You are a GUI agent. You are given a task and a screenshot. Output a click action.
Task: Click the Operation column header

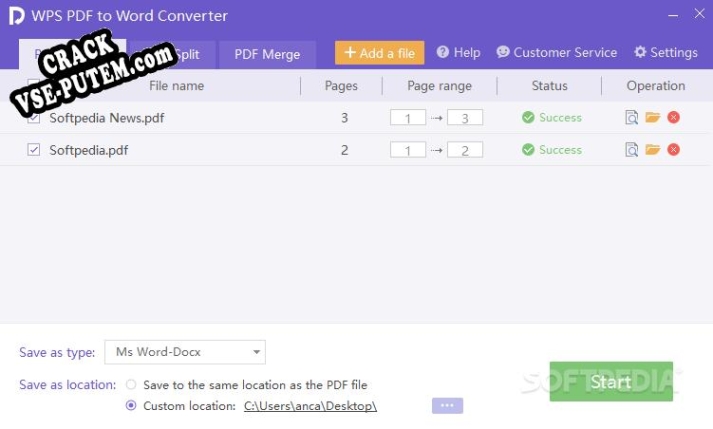click(x=656, y=86)
